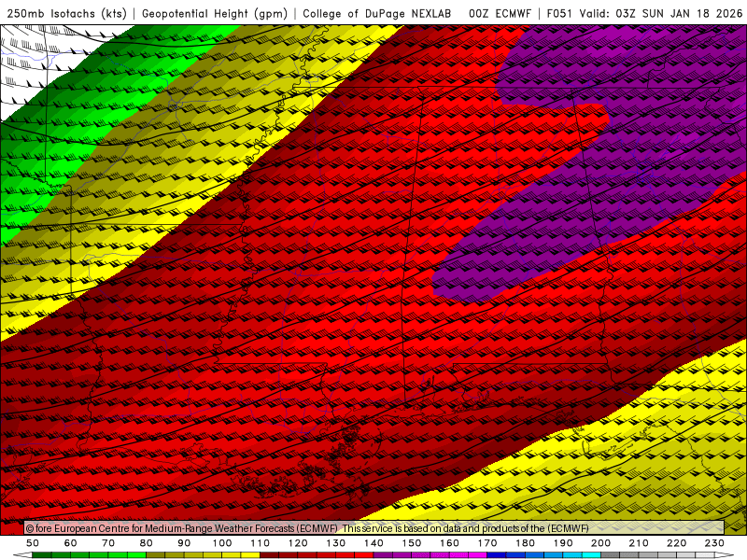Click the legend value 180
Screen dimensions: 747x560
[x=526, y=543]
